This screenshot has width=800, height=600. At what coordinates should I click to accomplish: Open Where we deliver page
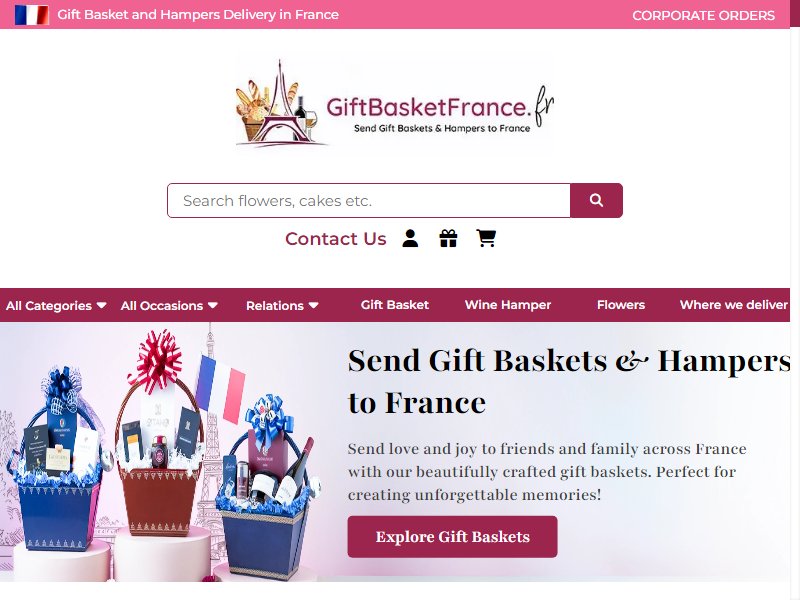coord(734,305)
